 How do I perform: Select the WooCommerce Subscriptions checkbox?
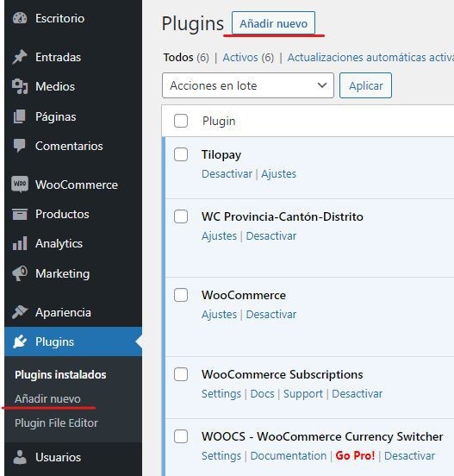coord(181,374)
